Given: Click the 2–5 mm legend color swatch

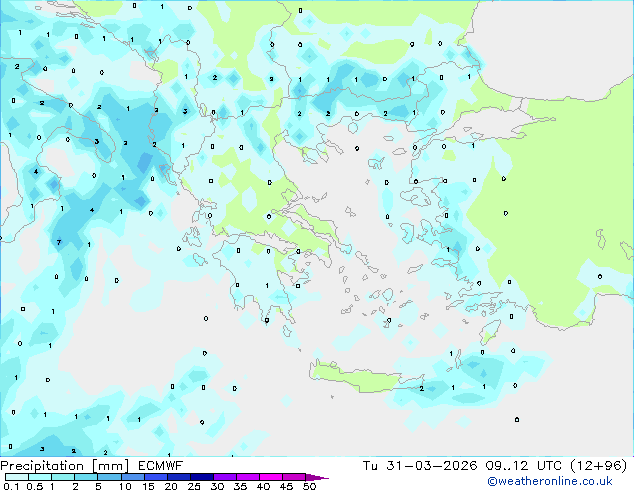Looking at the screenshot, I should (x=86, y=477).
